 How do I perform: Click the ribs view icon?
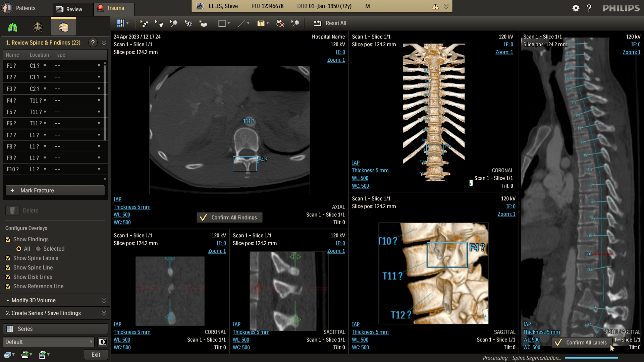coord(38,27)
